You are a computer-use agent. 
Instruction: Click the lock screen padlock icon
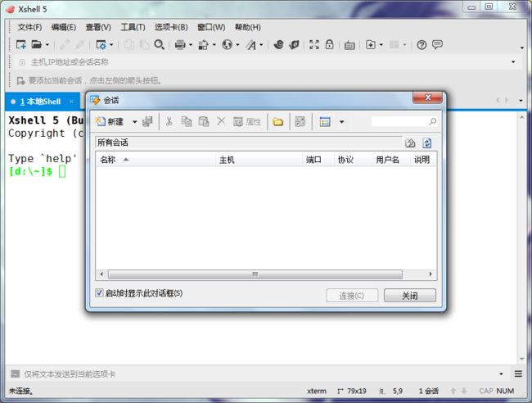(329, 44)
